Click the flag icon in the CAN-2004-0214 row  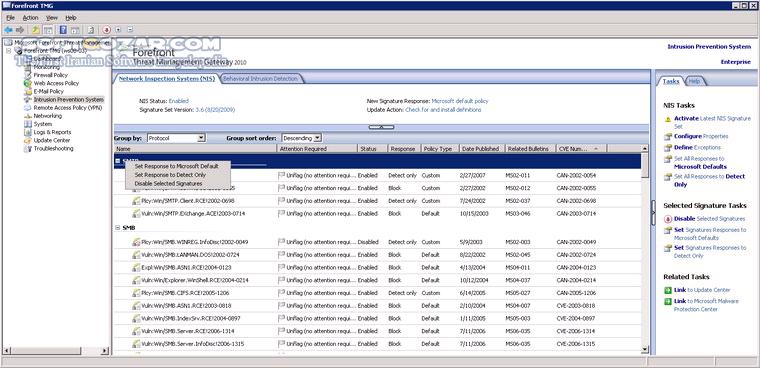(282, 280)
